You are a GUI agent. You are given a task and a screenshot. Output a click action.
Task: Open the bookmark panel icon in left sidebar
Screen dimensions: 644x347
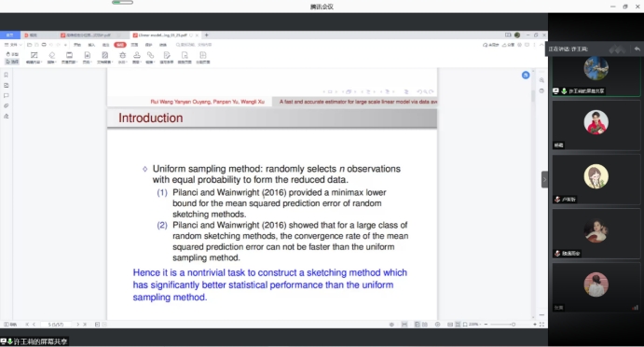[7, 75]
